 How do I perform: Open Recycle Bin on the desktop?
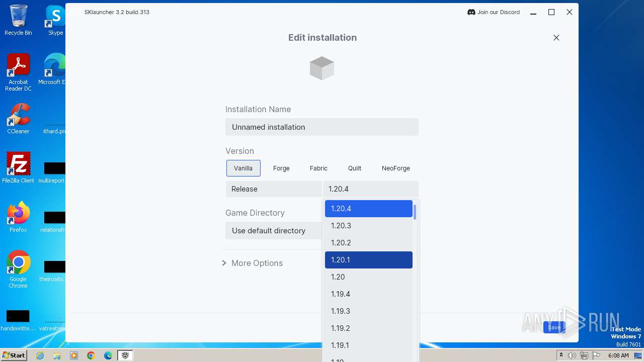[x=18, y=20]
